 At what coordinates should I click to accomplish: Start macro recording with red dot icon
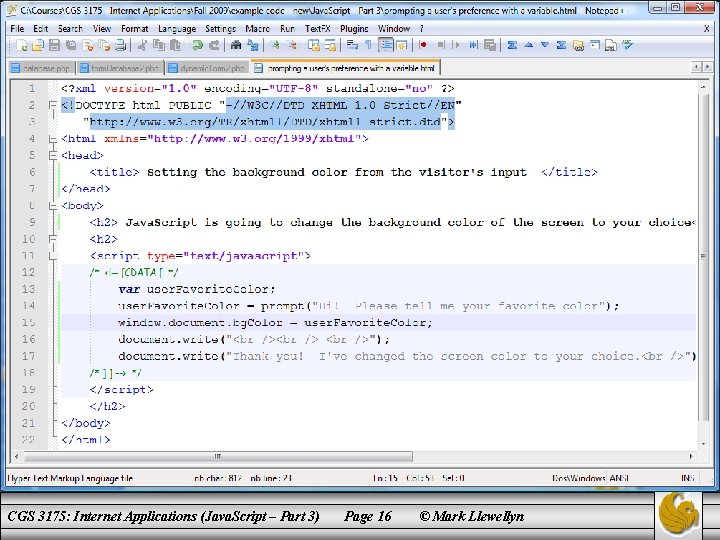(424, 45)
